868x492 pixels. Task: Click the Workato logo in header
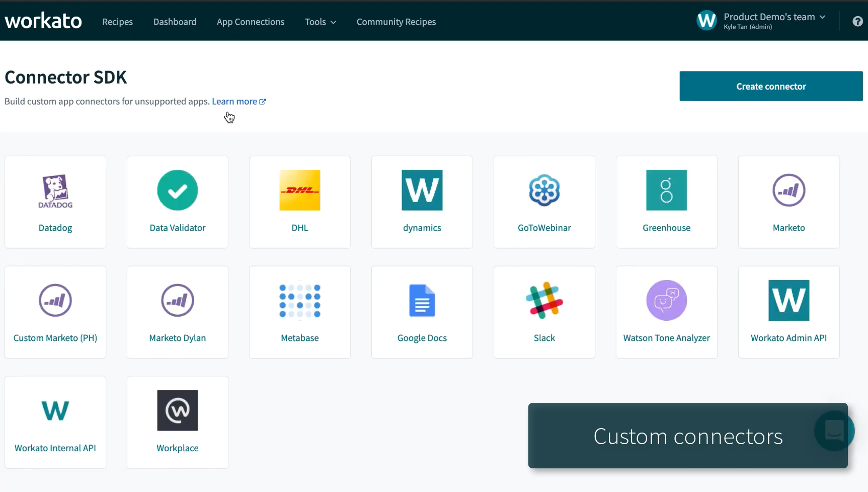click(x=43, y=21)
